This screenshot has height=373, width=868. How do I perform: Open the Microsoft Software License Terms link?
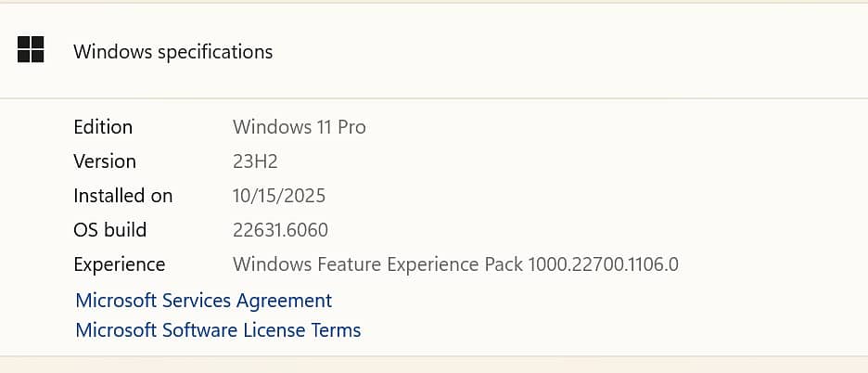click(218, 330)
